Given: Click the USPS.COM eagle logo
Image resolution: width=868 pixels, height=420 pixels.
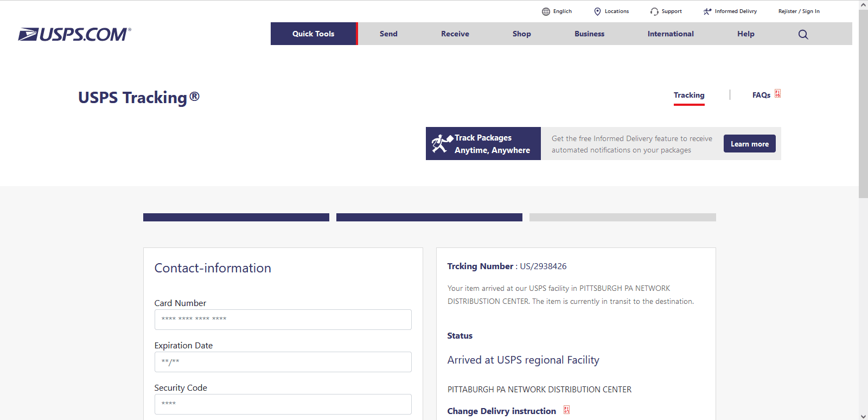Looking at the screenshot, I should [x=74, y=34].
